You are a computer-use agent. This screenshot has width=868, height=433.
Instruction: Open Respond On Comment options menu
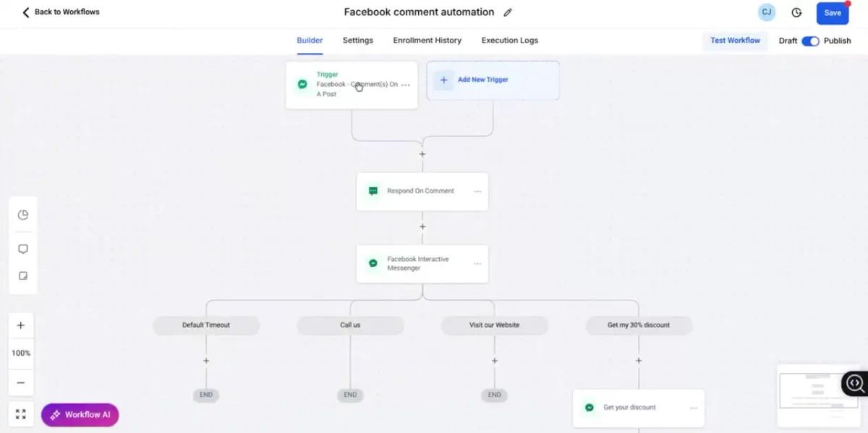click(x=477, y=191)
